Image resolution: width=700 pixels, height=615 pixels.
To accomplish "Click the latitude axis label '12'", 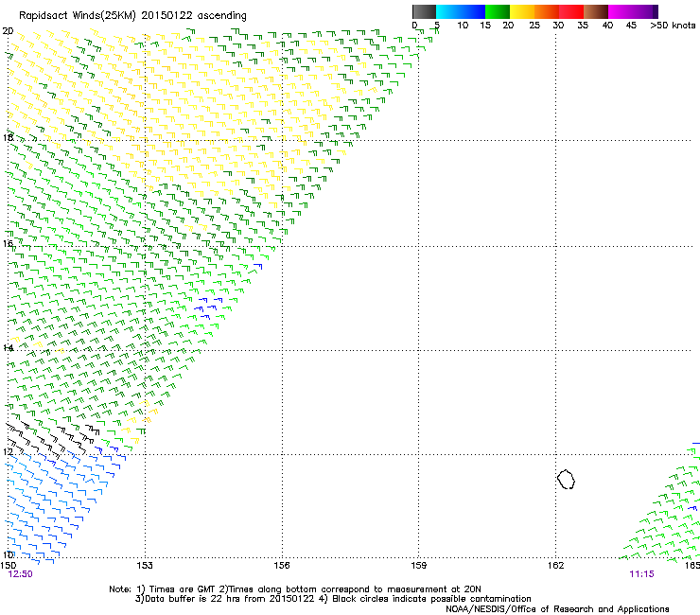I will click(8, 451).
